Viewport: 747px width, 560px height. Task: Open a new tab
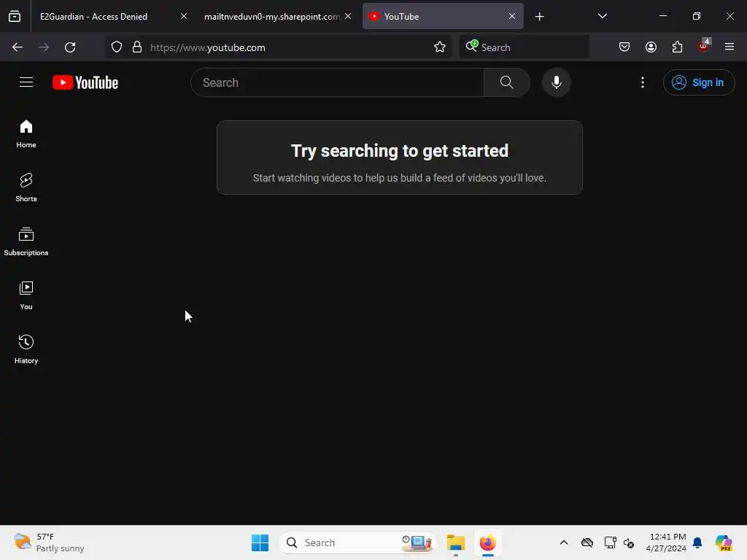(539, 17)
